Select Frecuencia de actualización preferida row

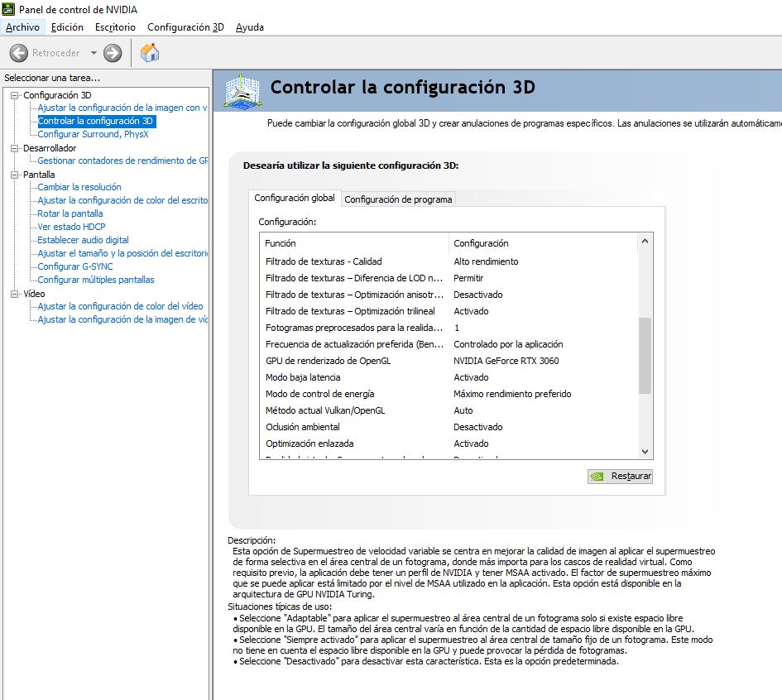point(449,344)
